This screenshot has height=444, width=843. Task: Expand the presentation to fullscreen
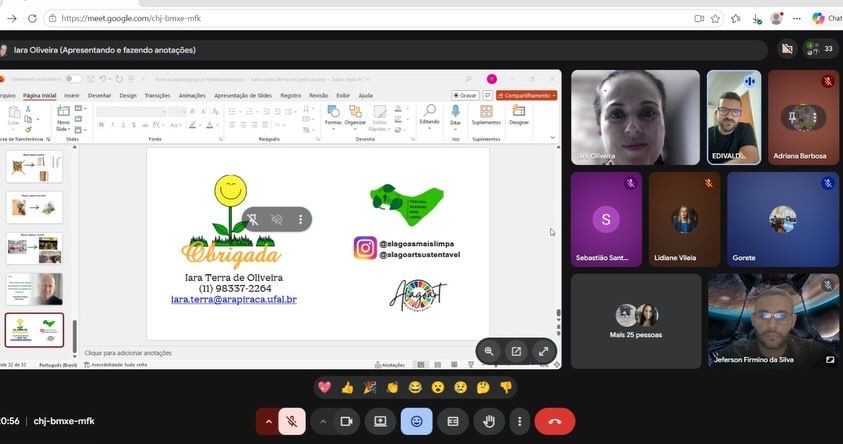pyautogui.click(x=544, y=351)
